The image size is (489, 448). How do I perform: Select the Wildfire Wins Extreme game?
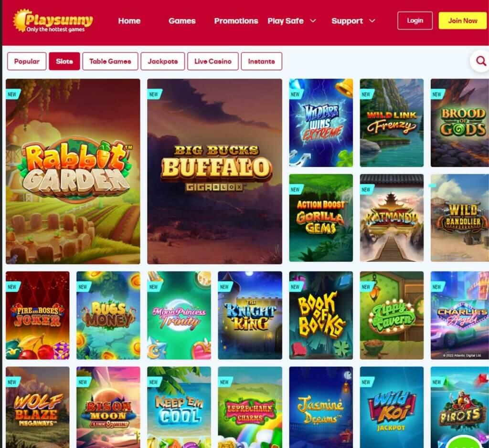321,123
